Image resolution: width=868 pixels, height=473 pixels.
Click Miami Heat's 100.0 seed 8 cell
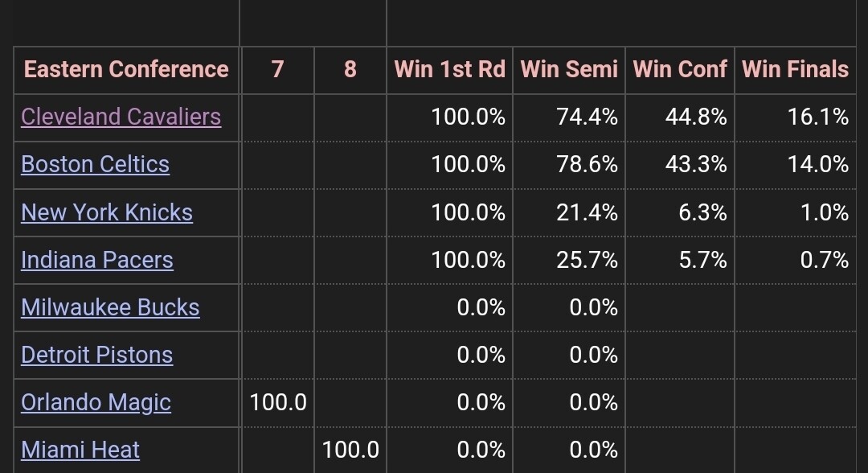click(350, 450)
